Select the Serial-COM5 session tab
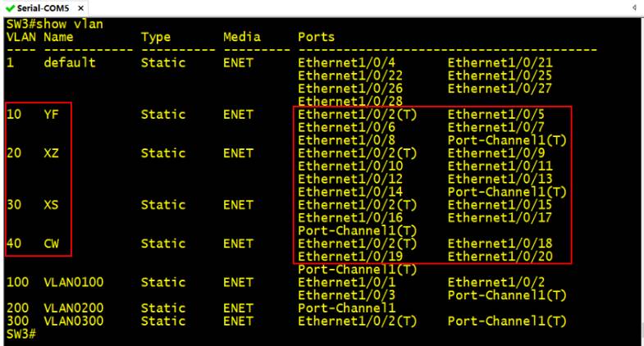Image resolution: width=644 pixels, height=346 pixels. 45,8
